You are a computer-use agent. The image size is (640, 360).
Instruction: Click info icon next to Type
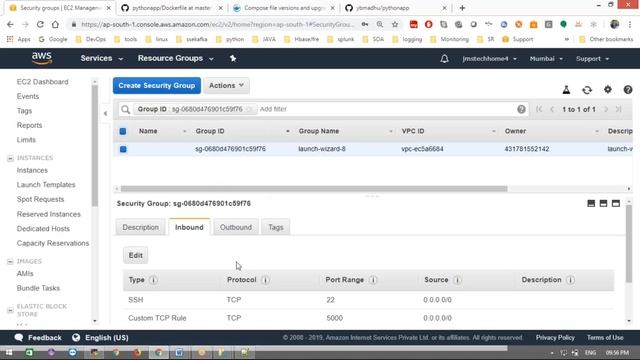click(x=153, y=280)
